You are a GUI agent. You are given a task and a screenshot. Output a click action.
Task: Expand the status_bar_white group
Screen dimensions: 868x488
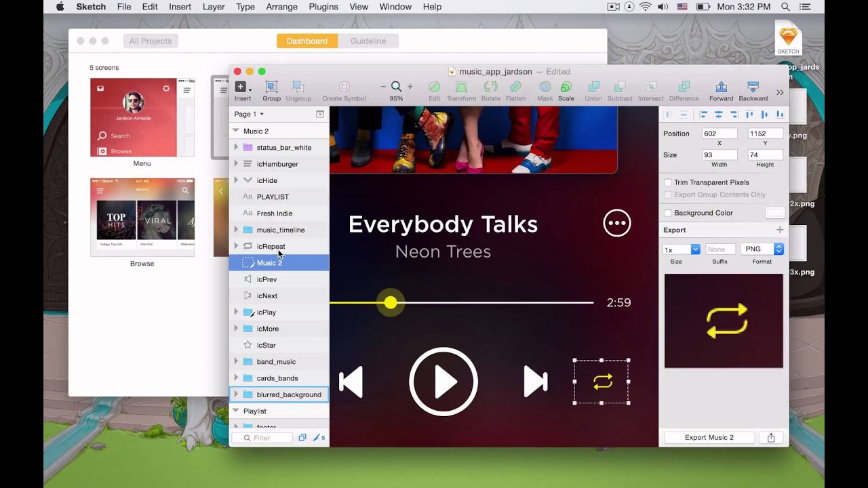pyautogui.click(x=236, y=148)
